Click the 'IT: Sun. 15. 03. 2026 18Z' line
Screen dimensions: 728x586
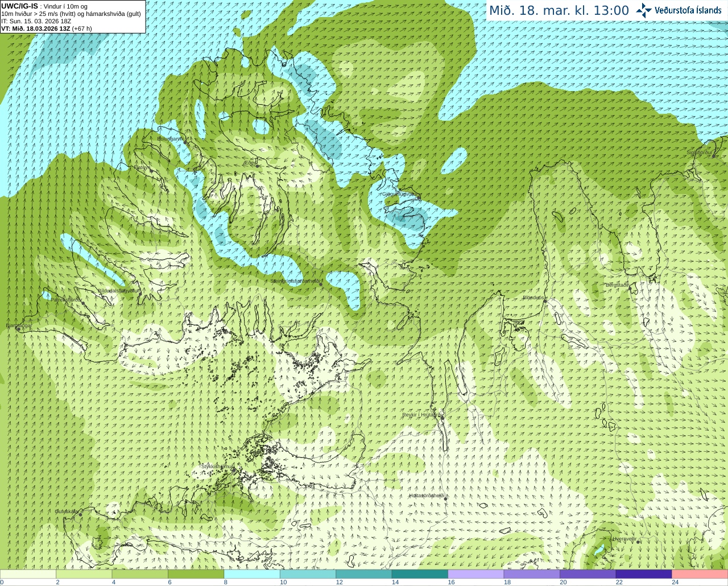coord(36,21)
